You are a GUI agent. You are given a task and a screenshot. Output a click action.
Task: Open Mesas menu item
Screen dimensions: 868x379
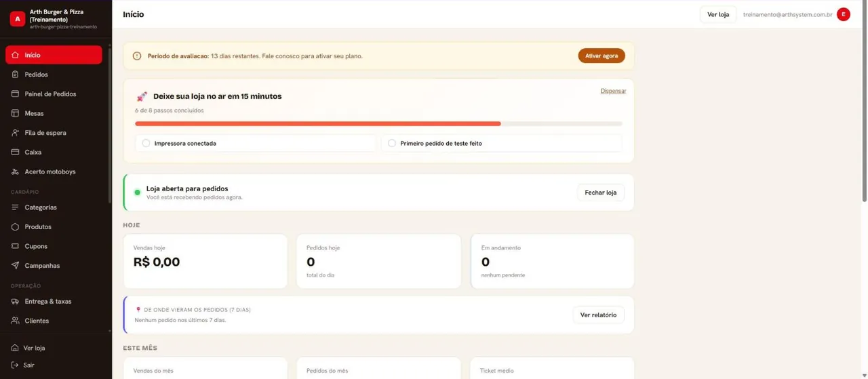[54, 113]
